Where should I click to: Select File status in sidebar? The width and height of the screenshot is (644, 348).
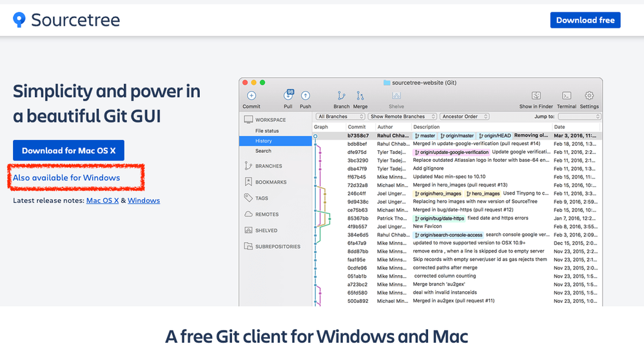click(x=267, y=131)
